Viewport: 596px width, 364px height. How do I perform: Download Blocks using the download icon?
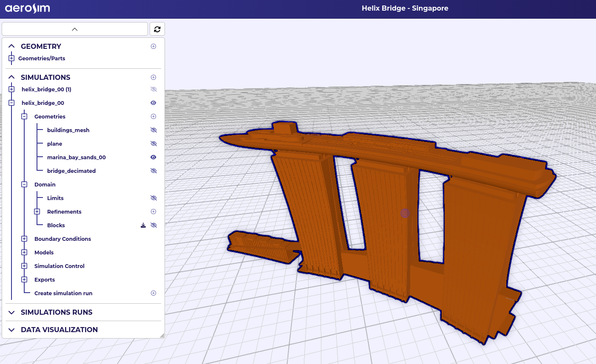click(x=143, y=225)
